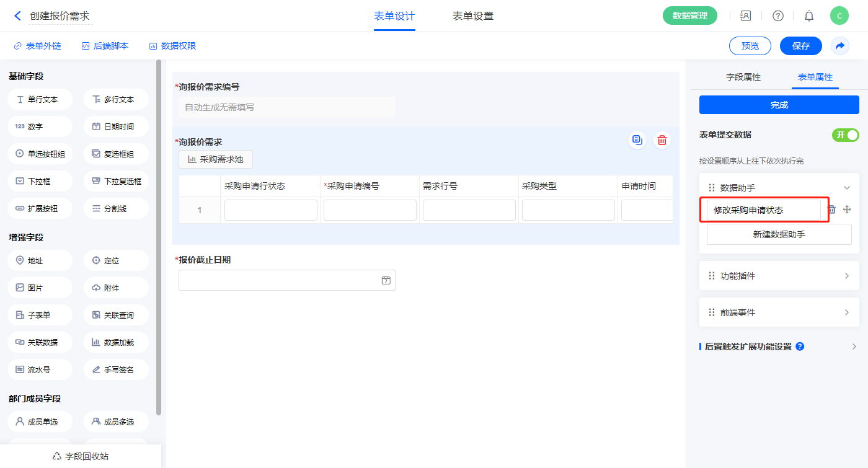The height and width of the screenshot is (468, 868).
Task: Click the help icon beside 后置触发扩展功能设置
Action: click(x=800, y=347)
